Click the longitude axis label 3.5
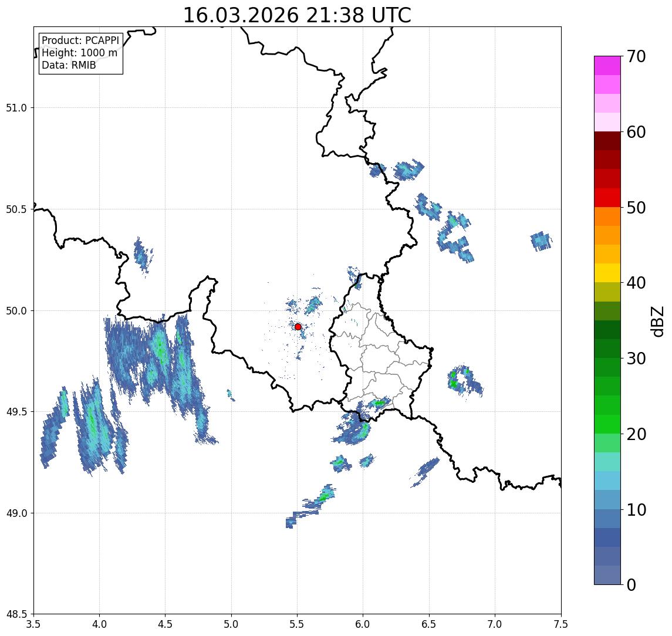The height and width of the screenshot is (636, 672). (x=33, y=624)
